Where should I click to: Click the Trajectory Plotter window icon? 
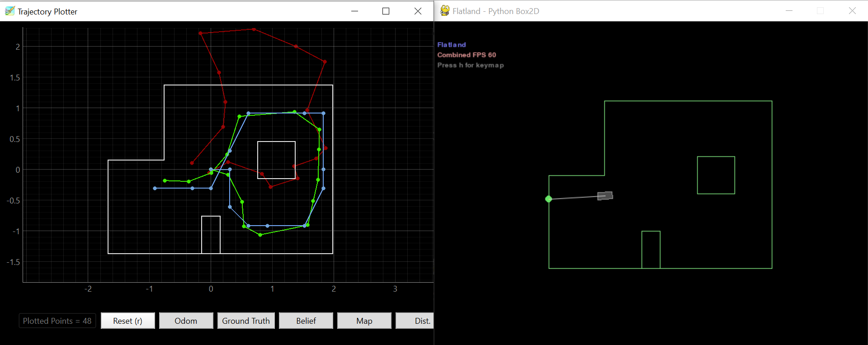click(x=9, y=11)
